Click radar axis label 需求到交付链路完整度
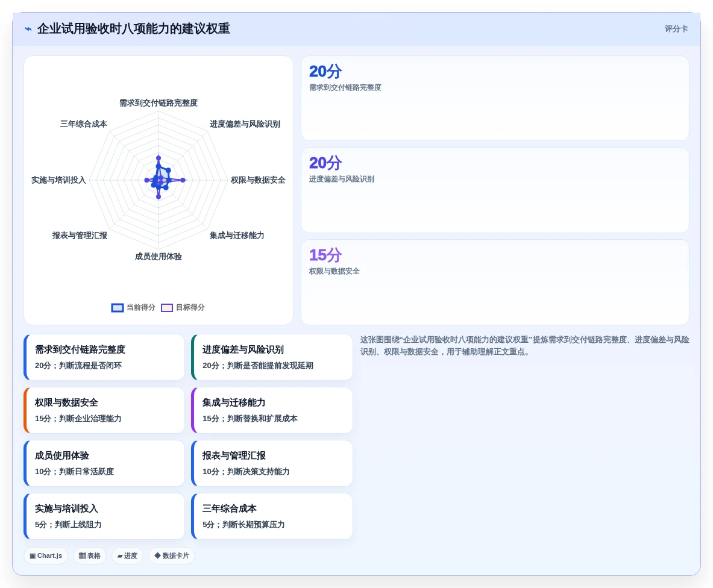 coord(159,103)
